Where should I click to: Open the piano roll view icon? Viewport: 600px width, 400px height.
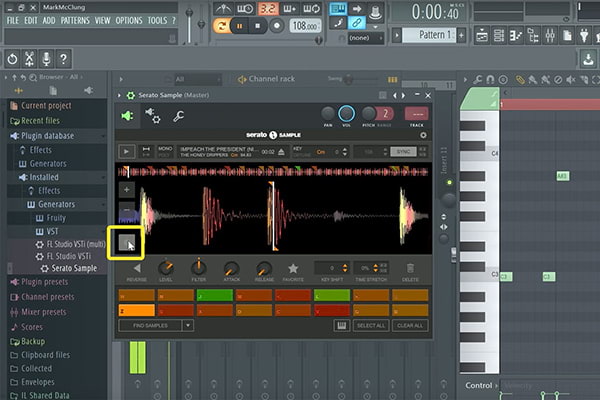tap(516, 36)
